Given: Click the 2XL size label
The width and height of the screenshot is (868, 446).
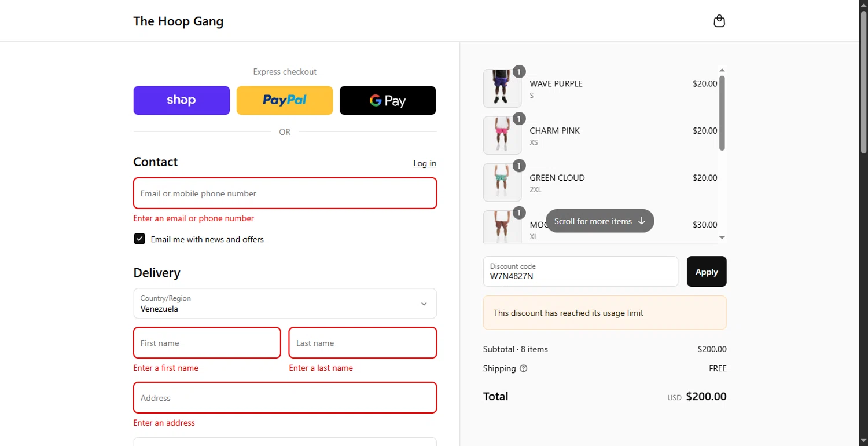Looking at the screenshot, I should click(536, 189).
